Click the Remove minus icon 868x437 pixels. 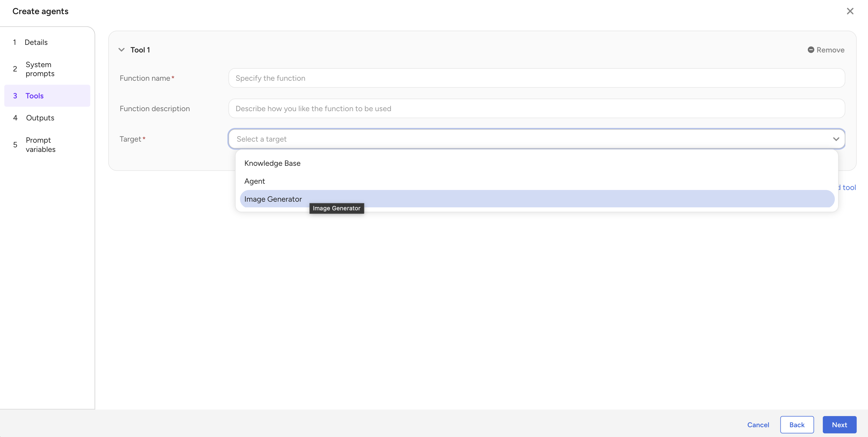(x=811, y=50)
